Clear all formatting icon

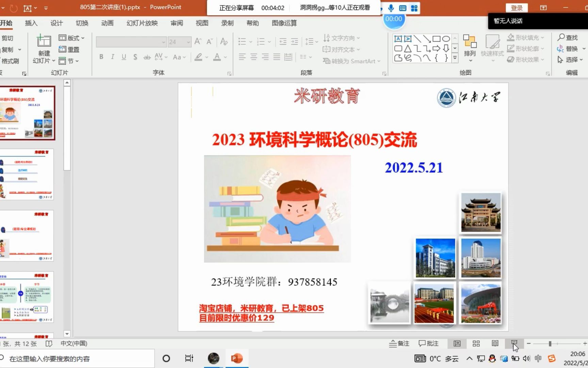coord(224,42)
